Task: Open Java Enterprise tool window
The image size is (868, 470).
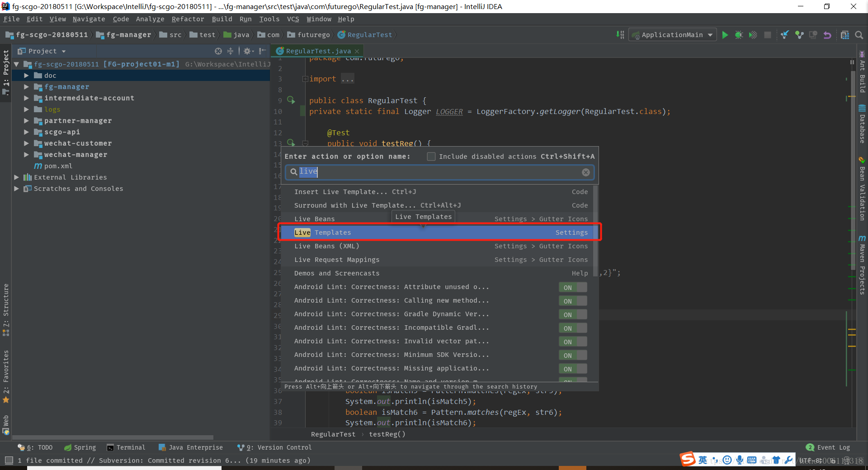Action: coord(191,447)
